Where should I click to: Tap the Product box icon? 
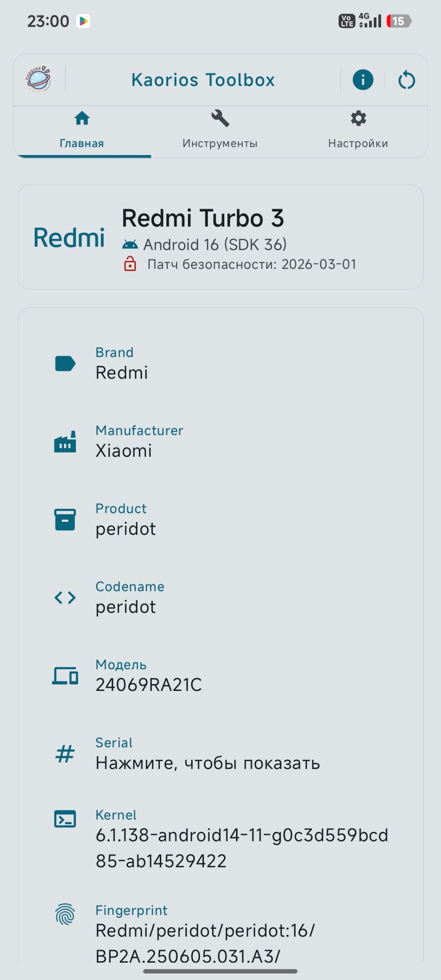pyautogui.click(x=65, y=520)
